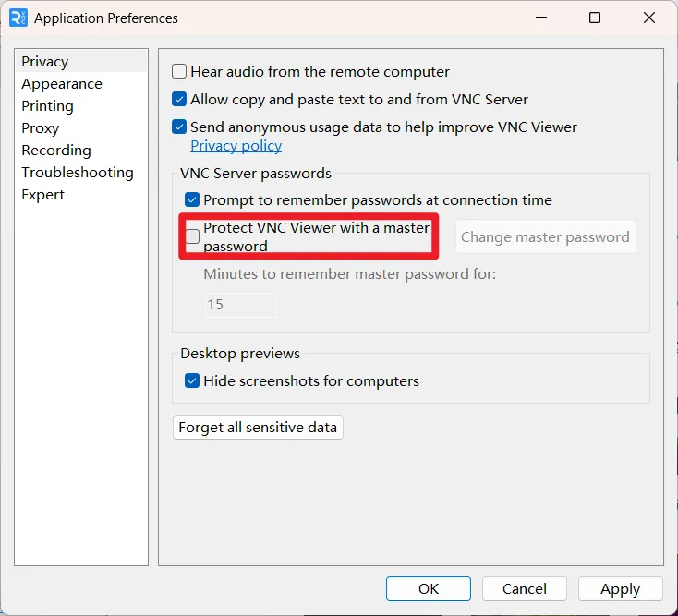This screenshot has height=616, width=678.
Task: Click the minutes to remember input field
Action: 240,305
